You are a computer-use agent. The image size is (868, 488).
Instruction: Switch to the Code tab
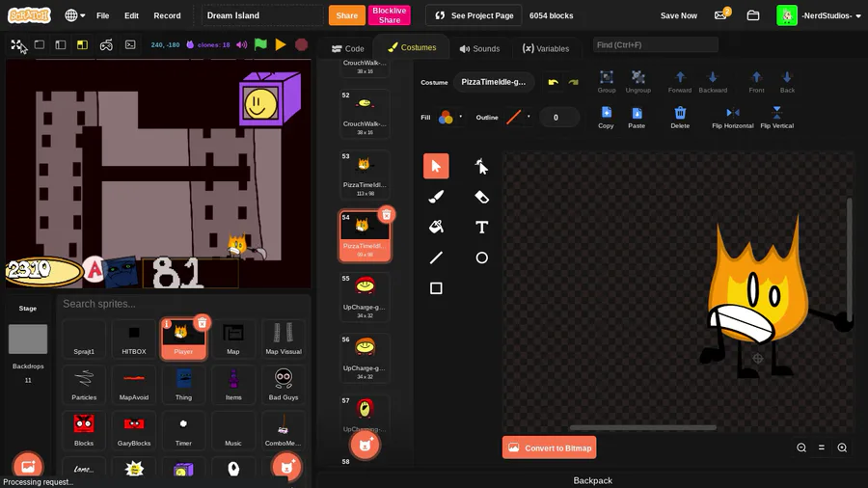(347, 48)
